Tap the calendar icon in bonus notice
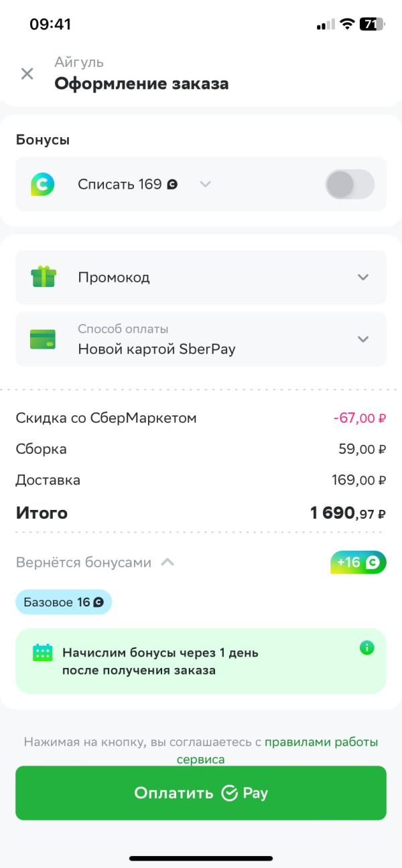This screenshot has width=402, height=868. (43, 653)
